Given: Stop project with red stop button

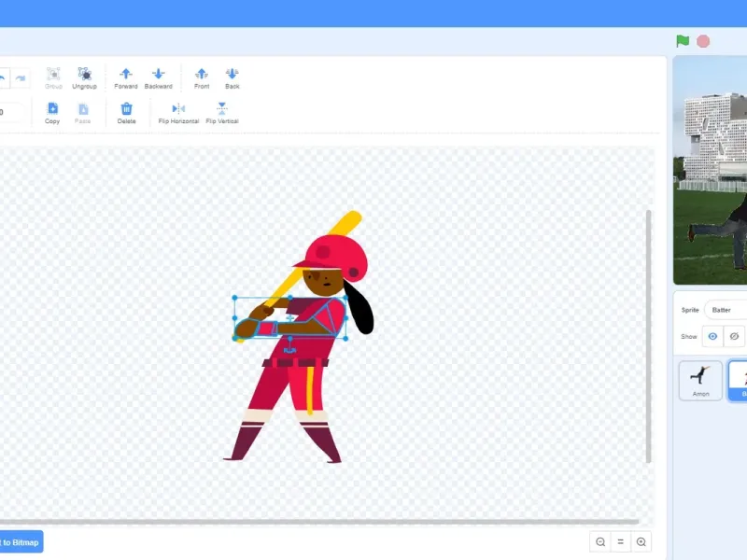Looking at the screenshot, I should pos(703,41).
